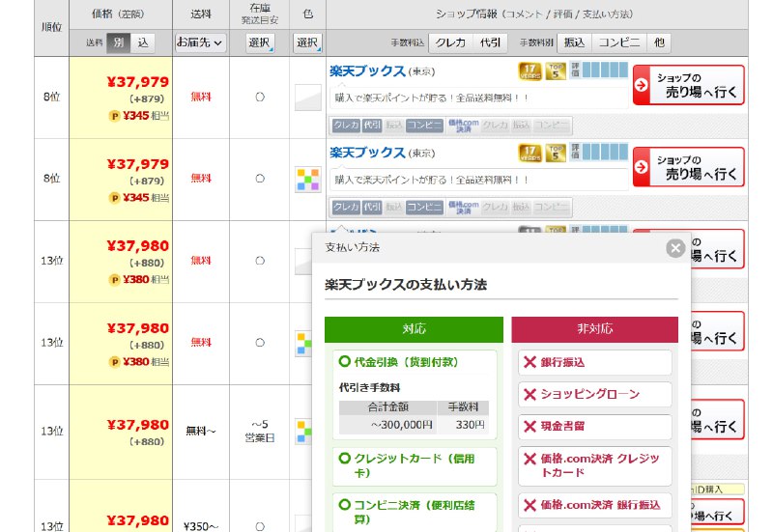The image size is (773, 532).
Task: Click the P point icon beside ¥380 in the first ¥37,980 row
Action: [x=115, y=280]
